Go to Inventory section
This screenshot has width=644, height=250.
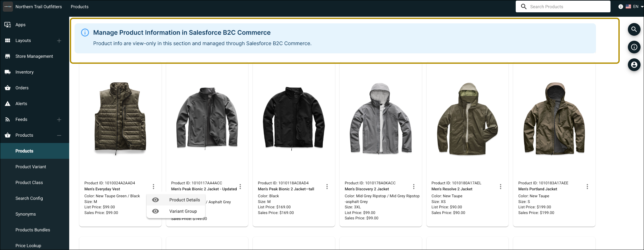24,72
